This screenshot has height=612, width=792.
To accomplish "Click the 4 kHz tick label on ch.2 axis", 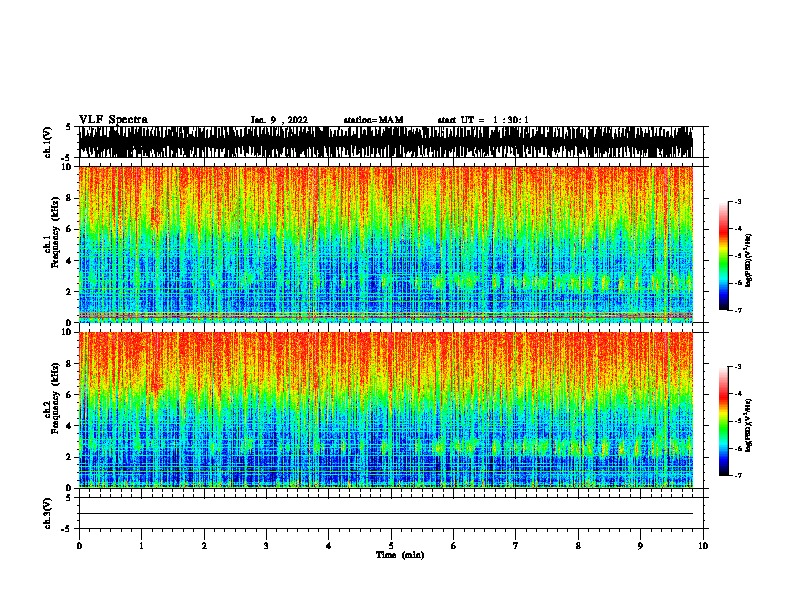I will pos(69,426).
